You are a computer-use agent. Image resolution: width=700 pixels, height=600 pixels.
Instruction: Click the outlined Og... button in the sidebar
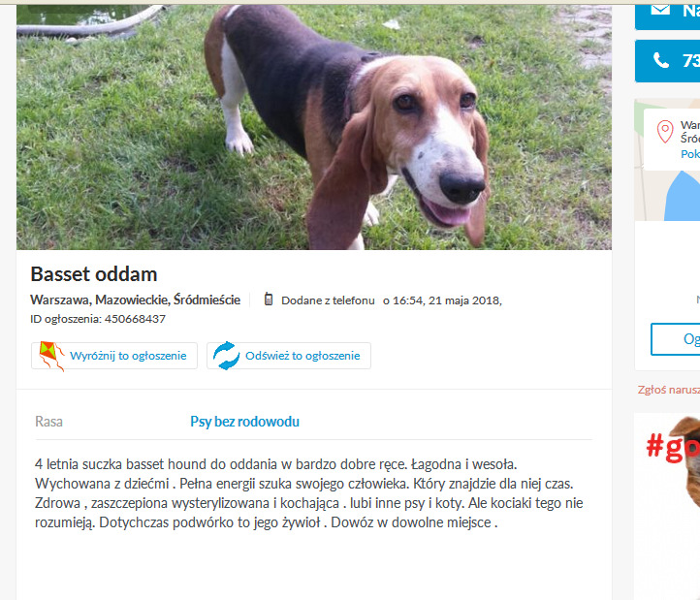tap(676, 339)
